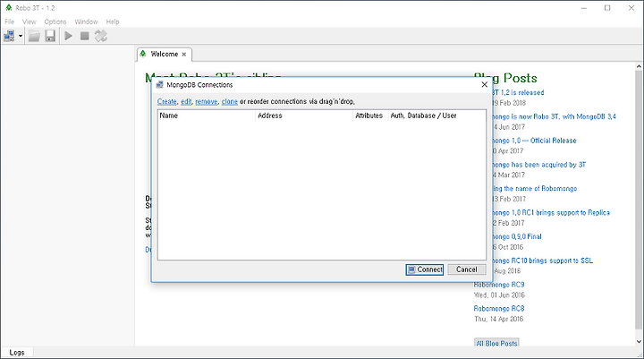Minimize the Robo 3T window
This screenshot has height=359, width=644.
(583, 8)
